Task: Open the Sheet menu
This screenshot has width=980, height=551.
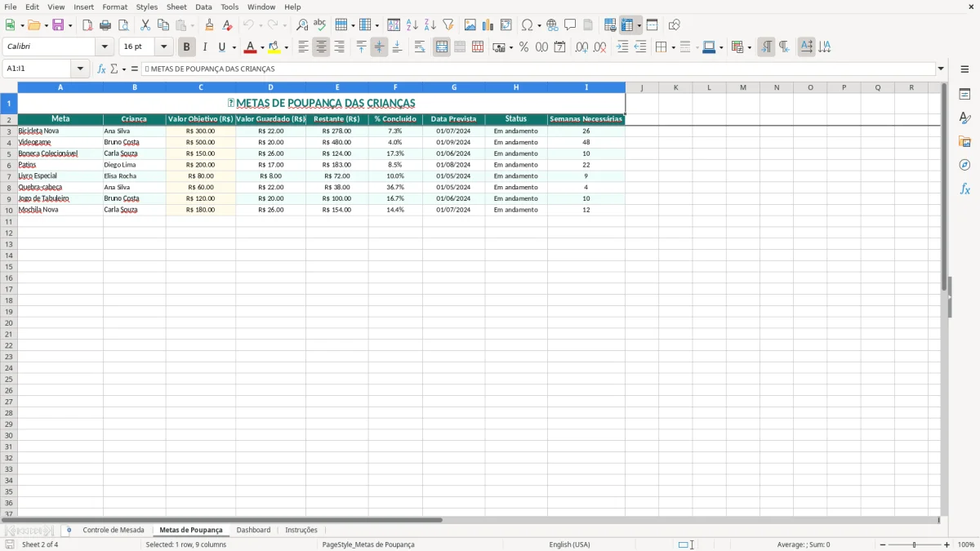Action: [x=176, y=7]
